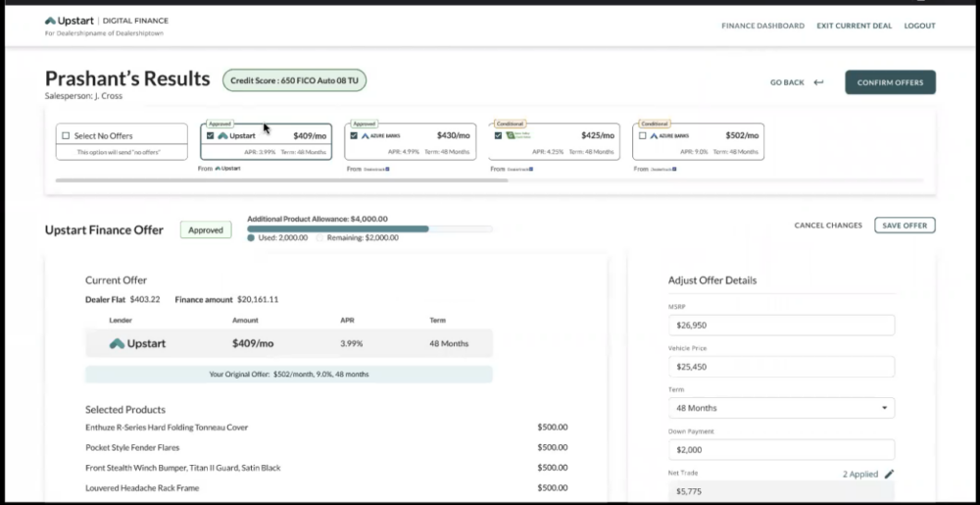Click the Cancel Changes link
The image size is (980, 505).
tap(828, 226)
